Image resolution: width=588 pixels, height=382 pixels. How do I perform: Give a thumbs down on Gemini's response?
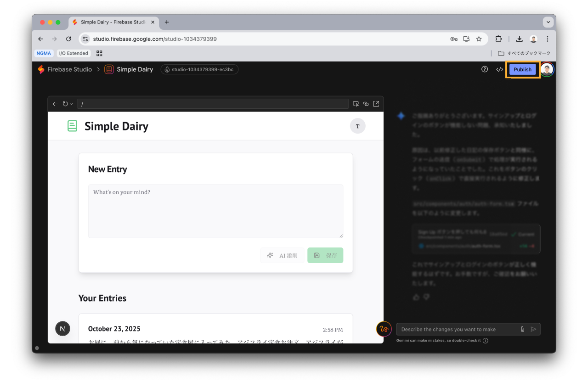click(x=426, y=297)
